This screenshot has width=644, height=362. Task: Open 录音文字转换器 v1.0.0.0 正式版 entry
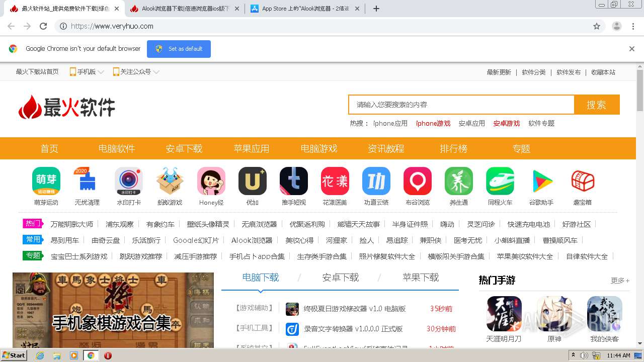point(353,329)
